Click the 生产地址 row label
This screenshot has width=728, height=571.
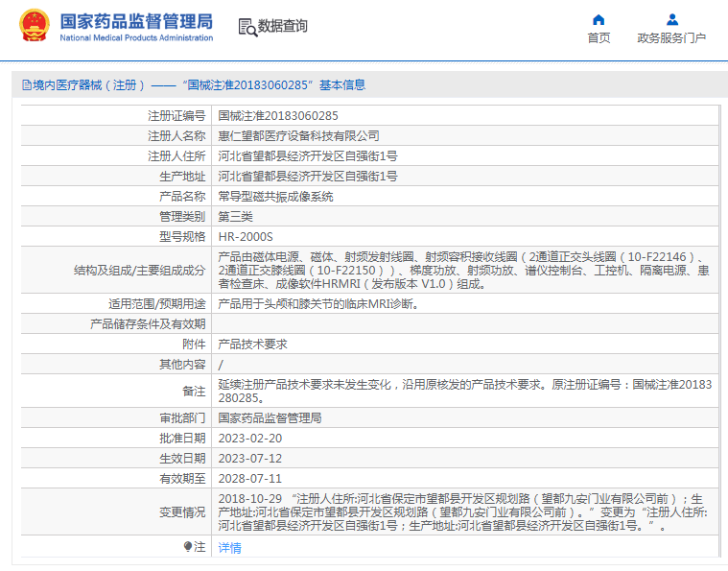pyautogui.click(x=182, y=177)
